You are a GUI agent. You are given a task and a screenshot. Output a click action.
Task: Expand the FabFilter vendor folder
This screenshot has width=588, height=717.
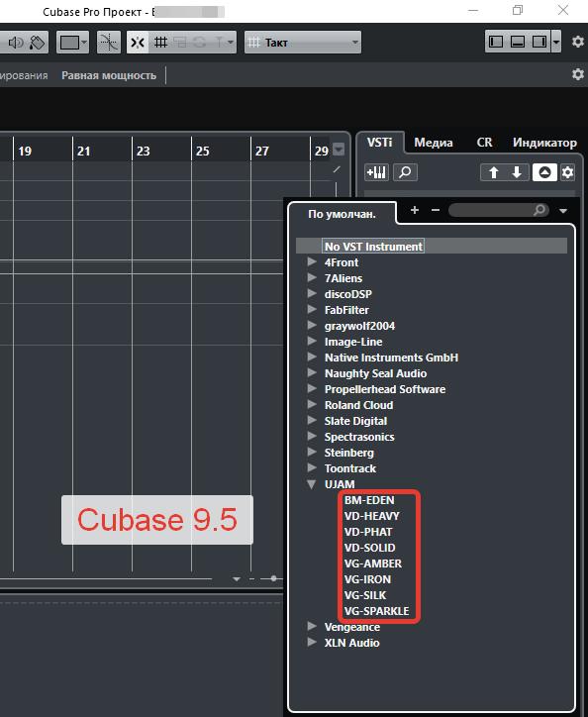312,309
